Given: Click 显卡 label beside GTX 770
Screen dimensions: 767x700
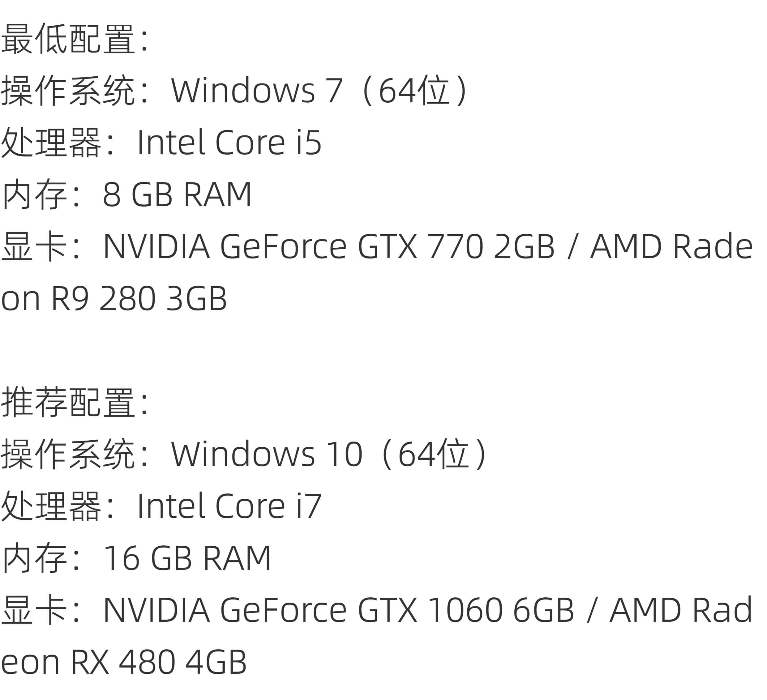Looking at the screenshot, I should (34, 246).
